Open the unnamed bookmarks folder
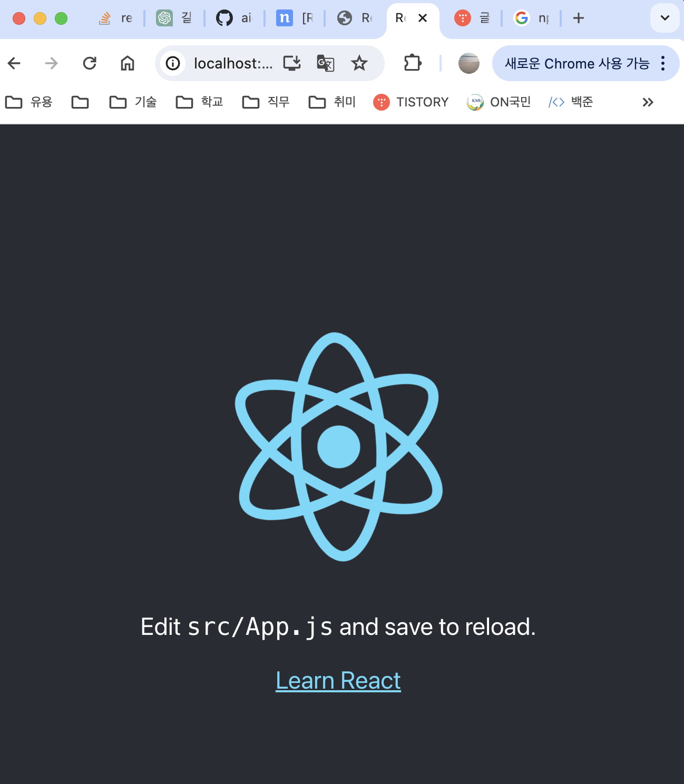Image resolution: width=684 pixels, height=784 pixels. coord(80,102)
